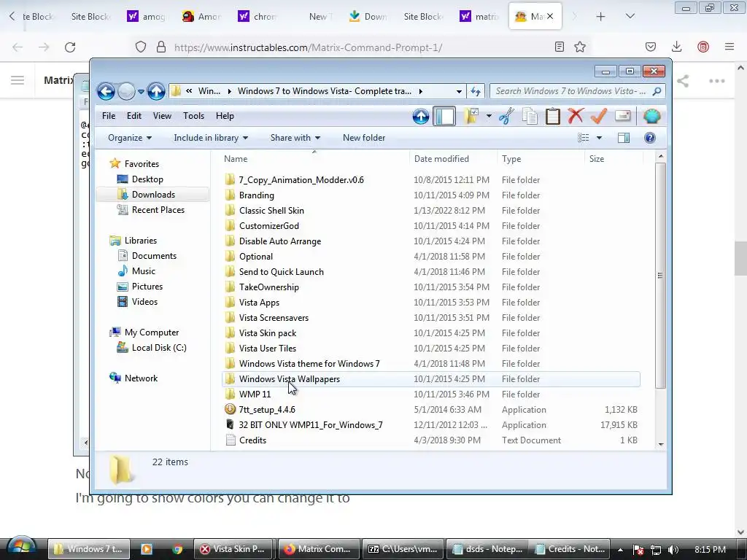The width and height of the screenshot is (747, 560).
Task: Open the Tools menu
Action: [x=193, y=116]
